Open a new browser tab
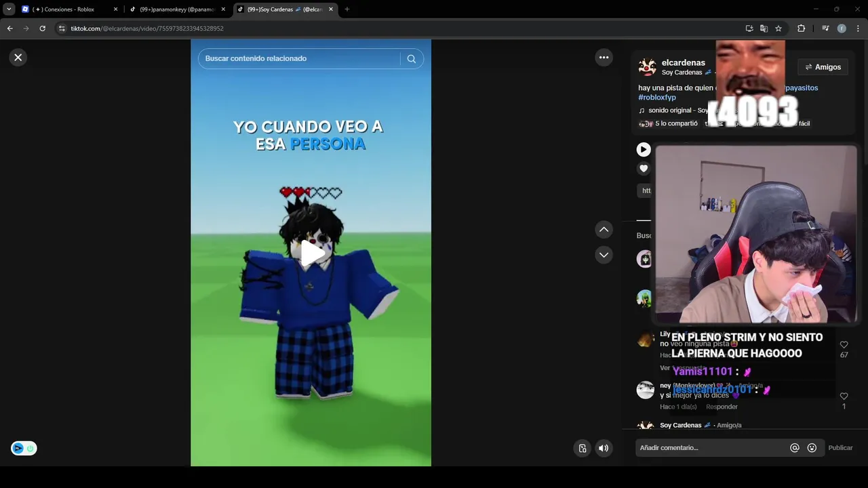868x488 pixels. (x=347, y=9)
